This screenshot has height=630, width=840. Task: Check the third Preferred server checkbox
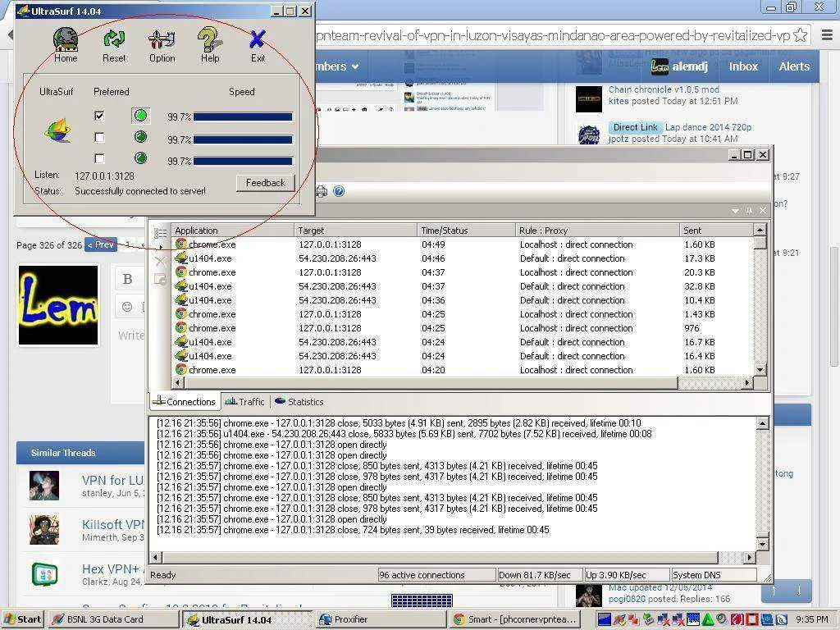click(x=99, y=158)
